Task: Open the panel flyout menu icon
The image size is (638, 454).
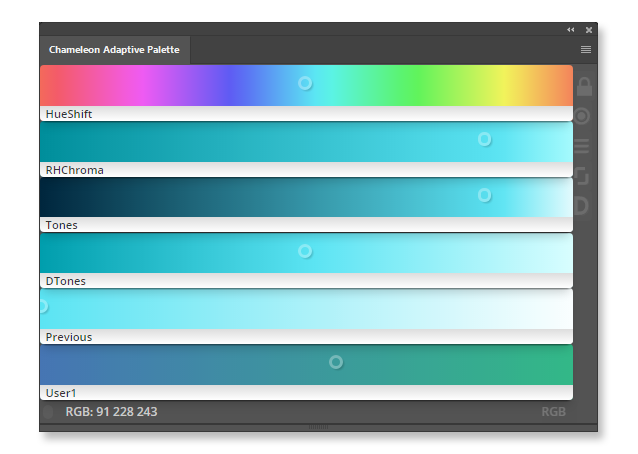Action: click(x=586, y=50)
